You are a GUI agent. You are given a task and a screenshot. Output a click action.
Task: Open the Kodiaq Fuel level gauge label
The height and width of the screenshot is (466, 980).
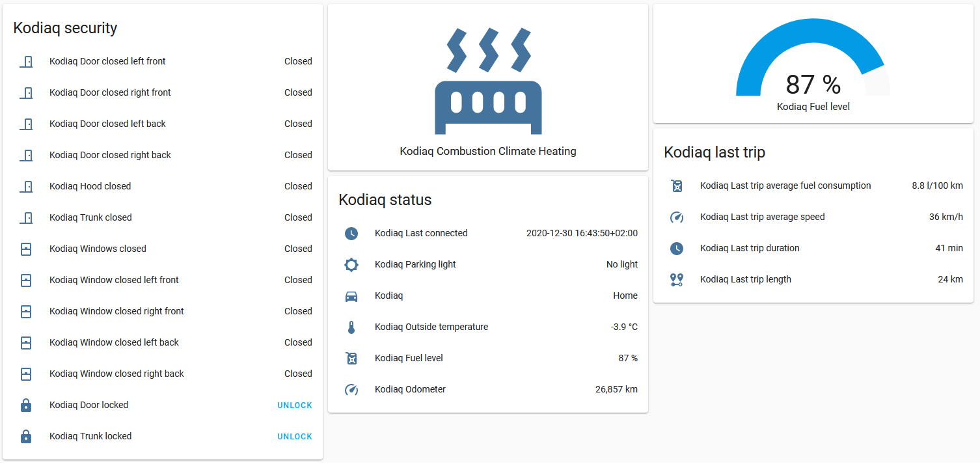(x=813, y=106)
